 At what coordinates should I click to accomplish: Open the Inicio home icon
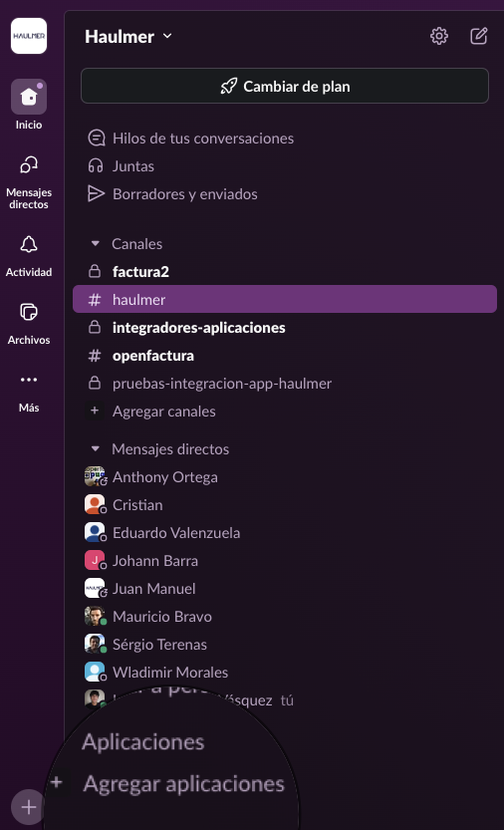click(29, 97)
